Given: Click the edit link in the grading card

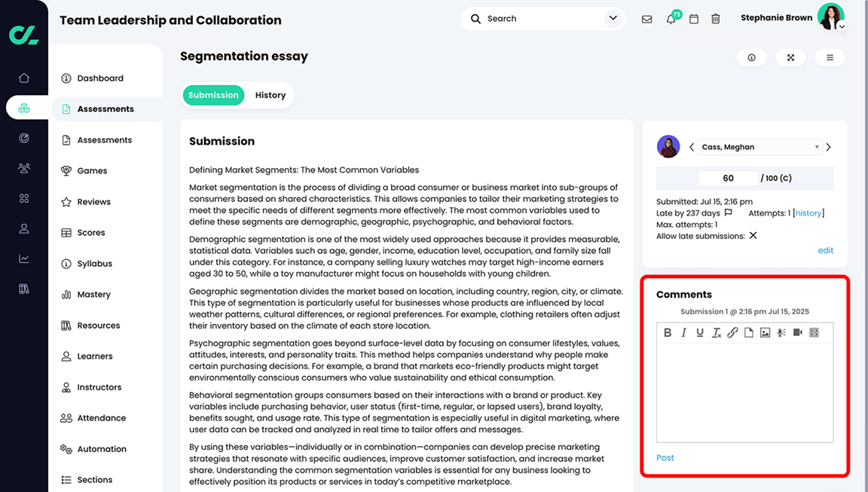Looking at the screenshot, I should pos(825,250).
